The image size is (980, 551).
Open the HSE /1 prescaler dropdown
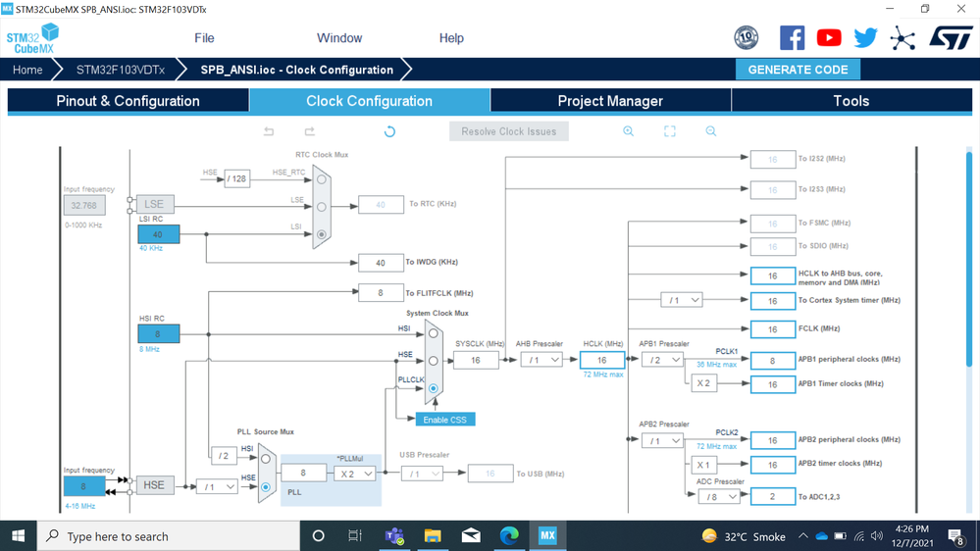coord(217,486)
